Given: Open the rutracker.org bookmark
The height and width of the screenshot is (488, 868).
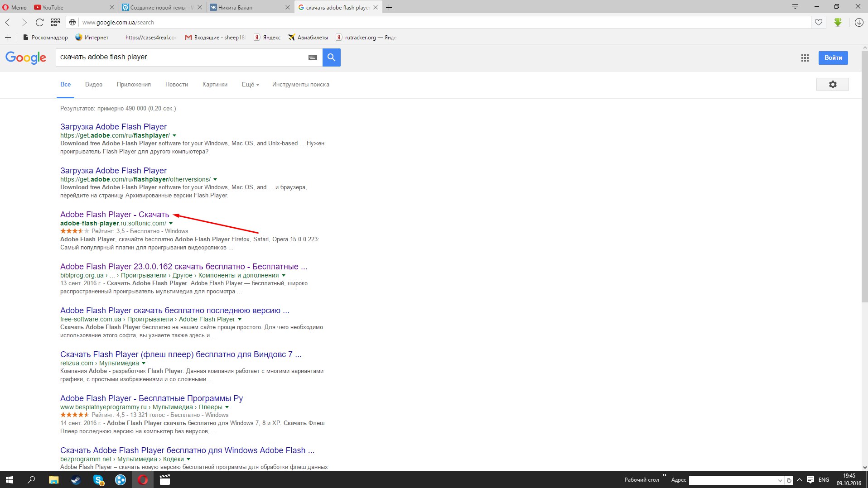Looking at the screenshot, I should pyautogui.click(x=366, y=37).
